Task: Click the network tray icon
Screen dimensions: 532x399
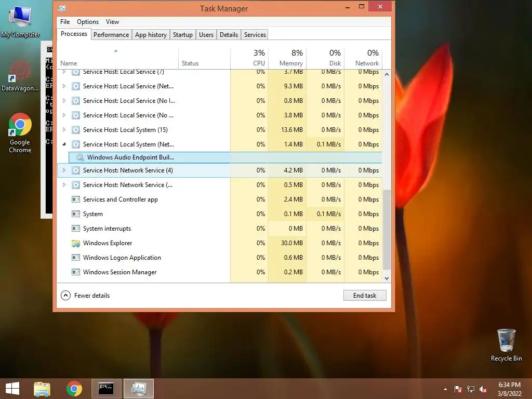Action: point(471,389)
